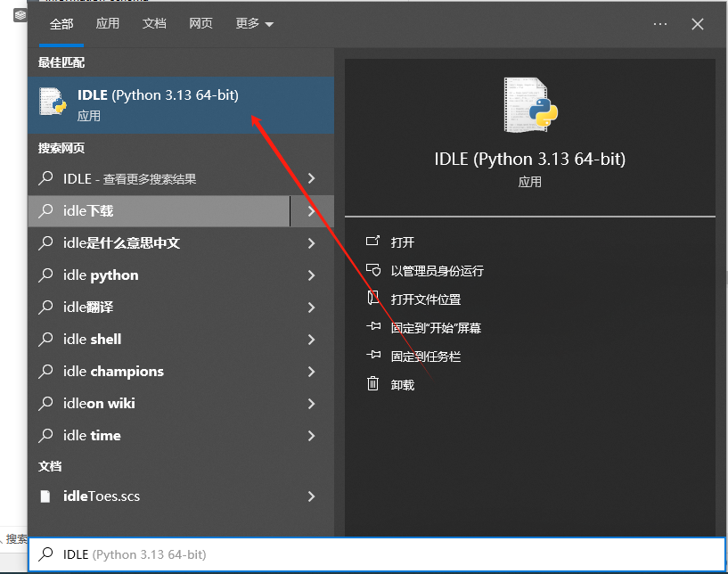The height and width of the screenshot is (574, 728).
Task: Select idleon wiki web suggestion
Action: pos(159,403)
